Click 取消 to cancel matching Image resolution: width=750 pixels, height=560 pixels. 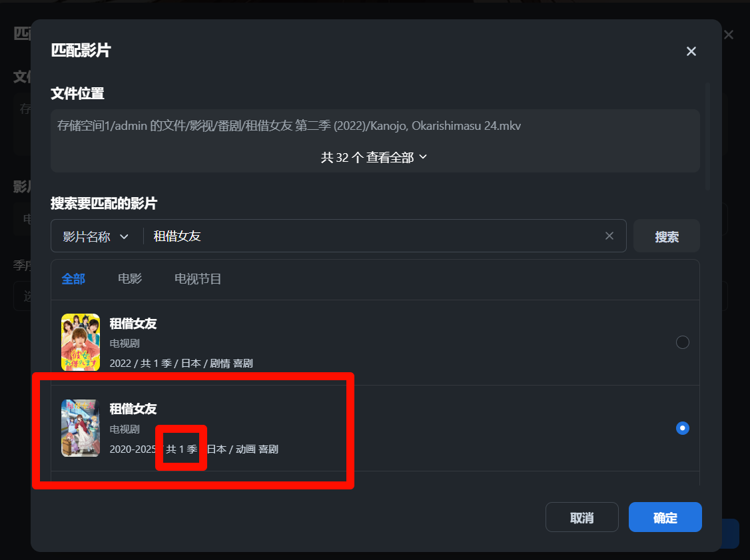582,517
